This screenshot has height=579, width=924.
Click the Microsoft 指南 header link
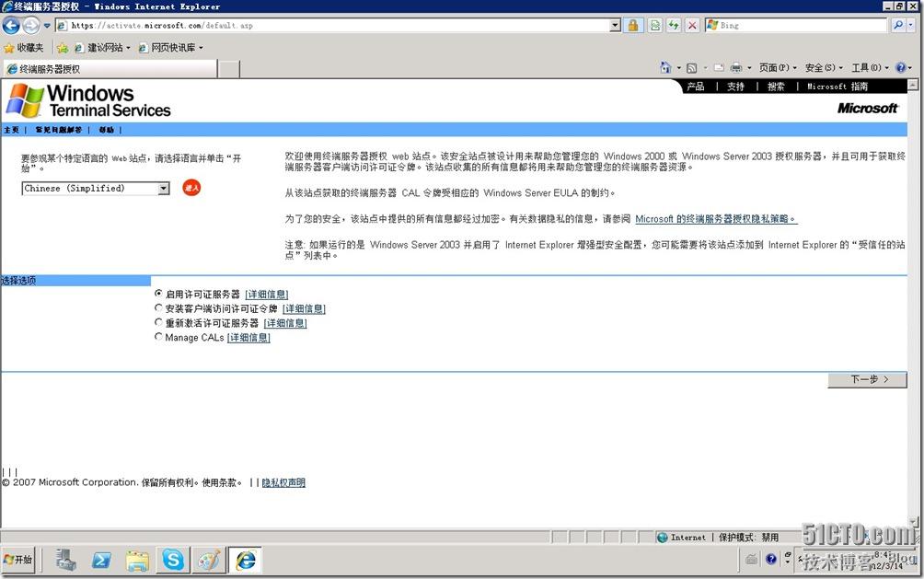click(837, 87)
